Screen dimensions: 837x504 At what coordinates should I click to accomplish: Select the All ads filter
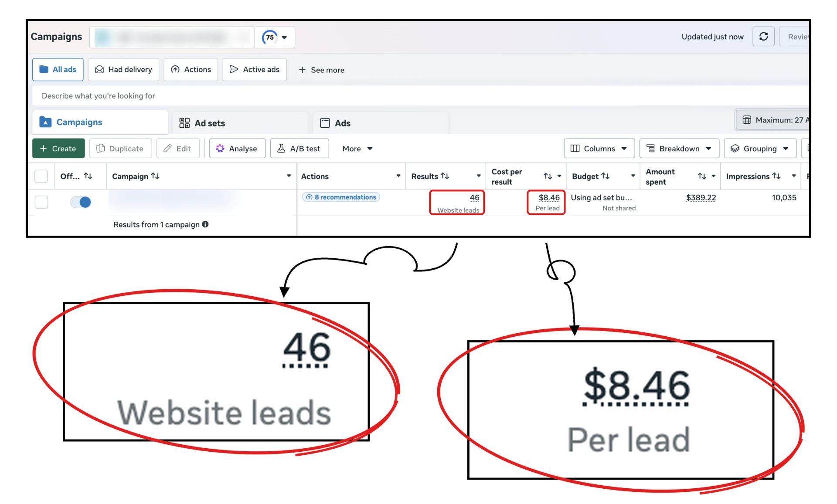pyautogui.click(x=58, y=70)
